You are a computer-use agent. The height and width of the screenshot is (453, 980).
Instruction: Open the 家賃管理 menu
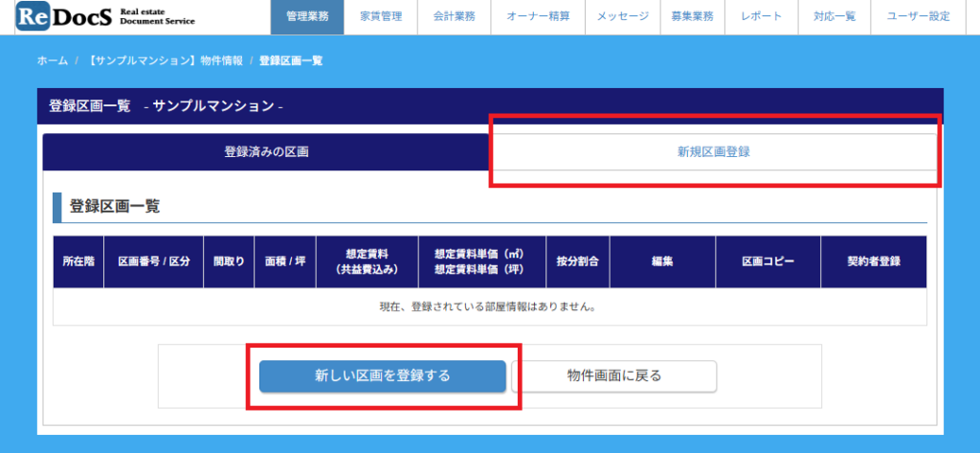(380, 16)
